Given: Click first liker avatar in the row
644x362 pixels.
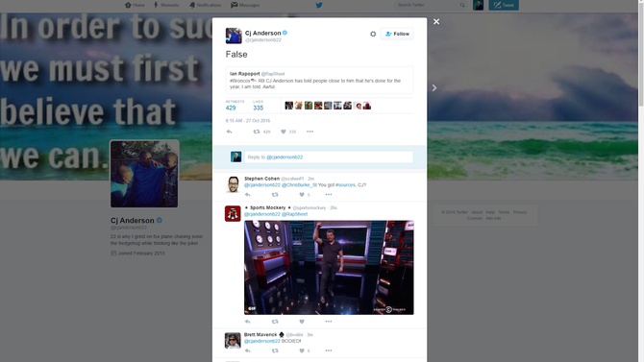Looking at the screenshot, I should point(288,106).
